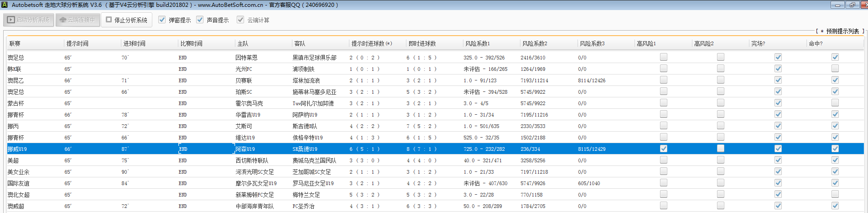Click the Autobetsoft app icon in title bar
Image resolution: width=868 pixels, height=213 pixels.
click(5, 5)
